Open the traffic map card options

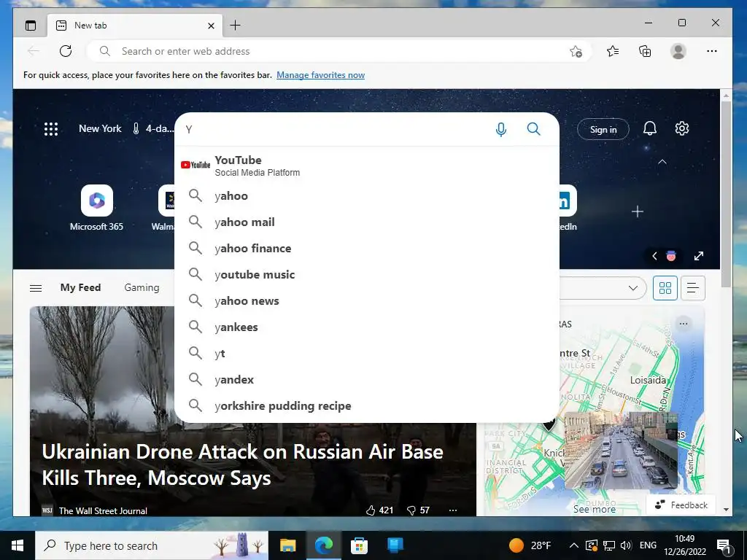tap(683, 324)
